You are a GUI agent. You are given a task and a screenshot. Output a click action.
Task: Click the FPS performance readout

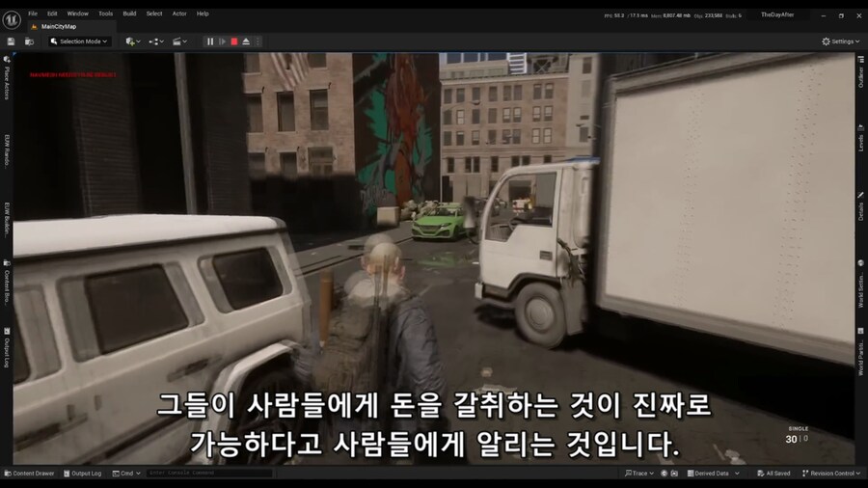click(626, 15)
